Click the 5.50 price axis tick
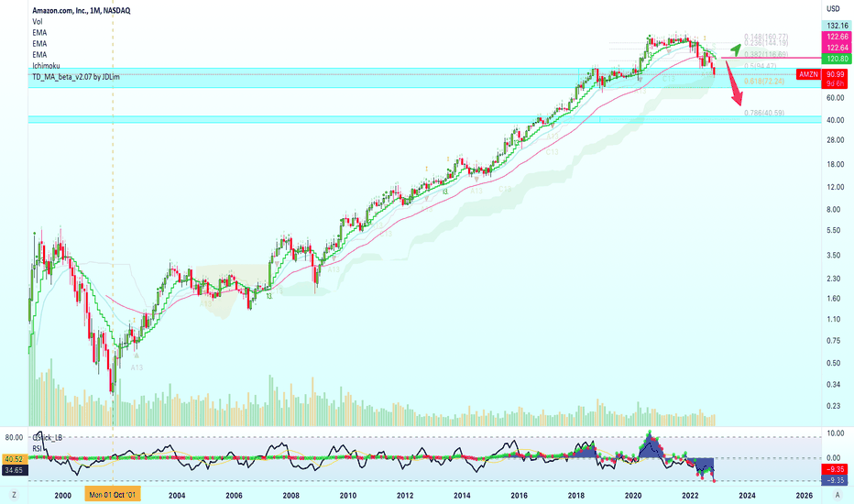854x504 pixels. (833, 231)
